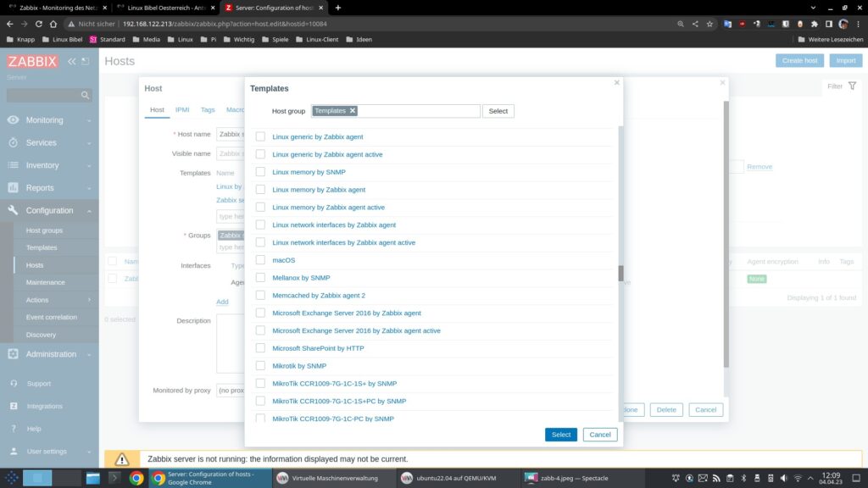This screenshot has height=488, width=868.
Task: Open Chrome extensions puzzle icon
Action: pos(815,24)
